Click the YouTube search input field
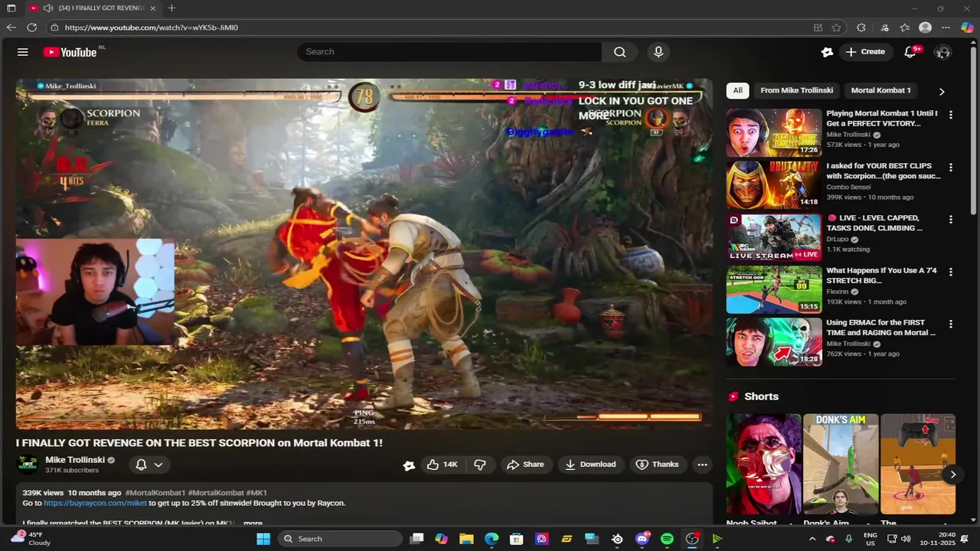The height and width of the screenshot is (551, 980). point(449,52)
